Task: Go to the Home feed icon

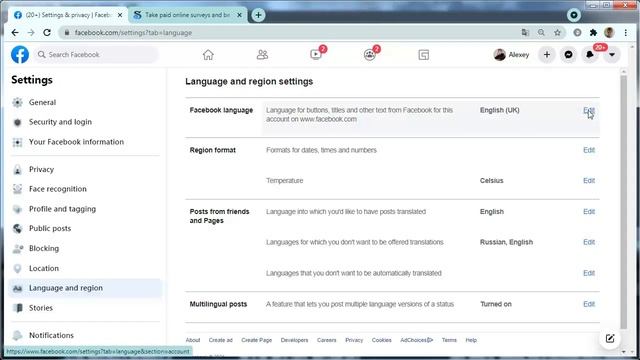Action: tap(208, 55)
